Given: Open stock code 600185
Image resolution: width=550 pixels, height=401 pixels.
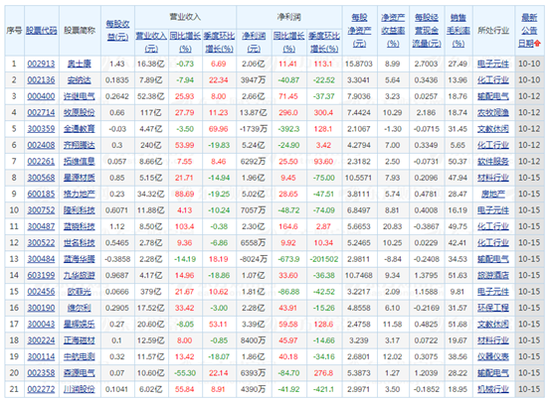Looking at the screenshot, I should tap(41, 194).
